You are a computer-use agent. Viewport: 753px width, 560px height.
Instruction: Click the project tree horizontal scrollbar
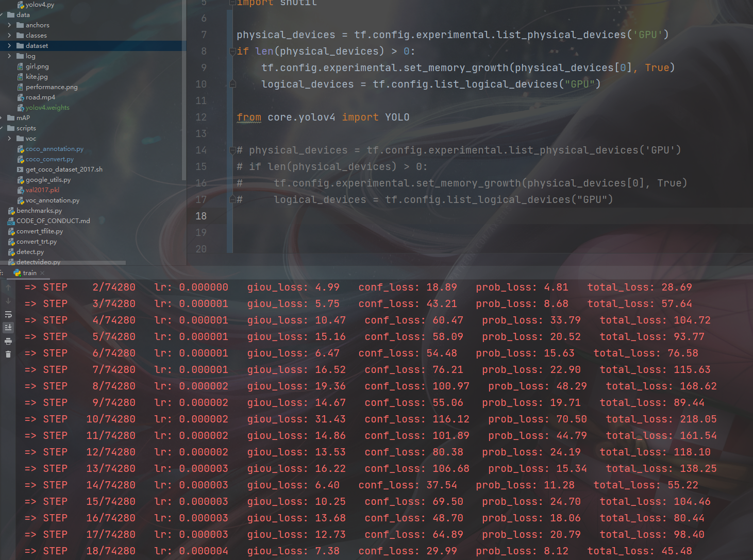[x=62, y=262]
